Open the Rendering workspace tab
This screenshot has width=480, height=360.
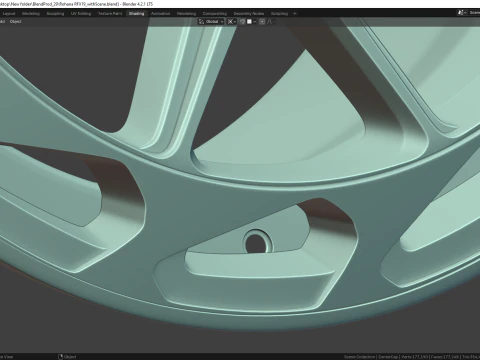point(186,14)
